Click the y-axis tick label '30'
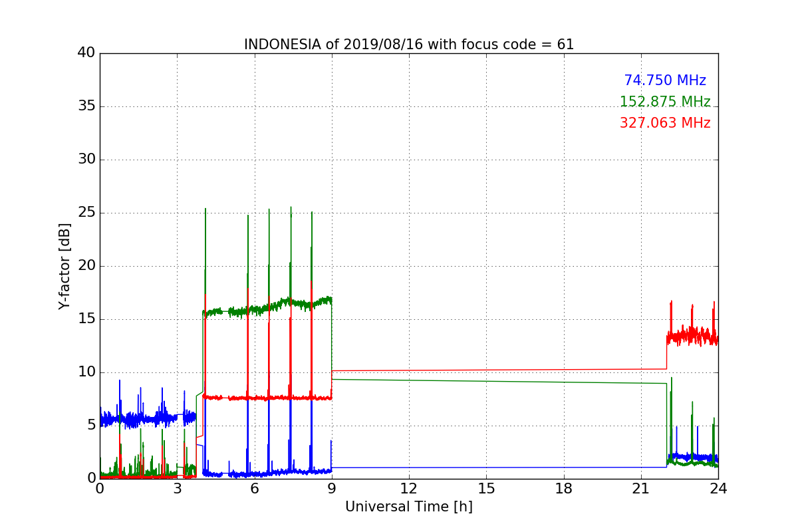 tap(87, 160)
